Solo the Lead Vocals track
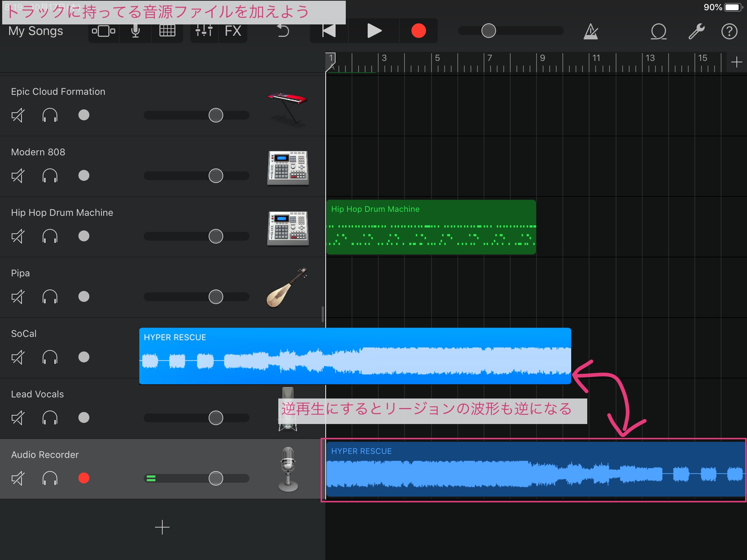Screen dimensions: 747x560 pyautogui.click(x=50, y=418)
